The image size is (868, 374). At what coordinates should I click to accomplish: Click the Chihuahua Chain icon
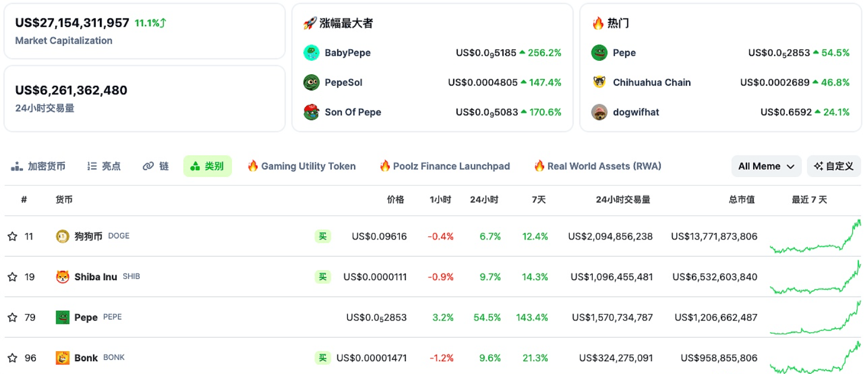599,83
